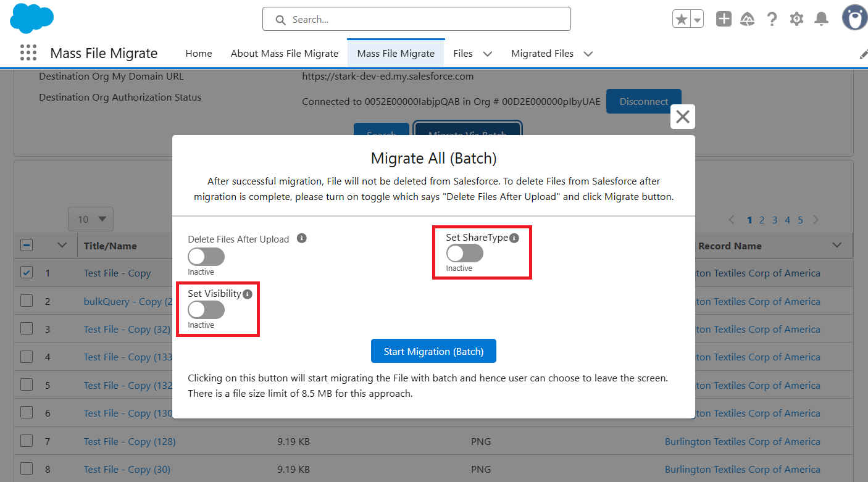This screenshot has width=868, height=482.
Task: Click the Disconnect button
Action: click(x=644, y=101)
